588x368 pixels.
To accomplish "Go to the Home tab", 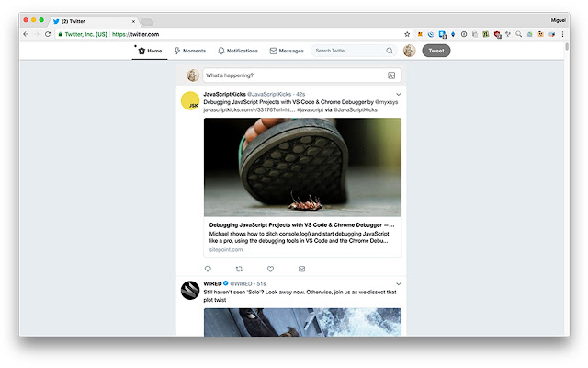I will (x=150, y=51).
